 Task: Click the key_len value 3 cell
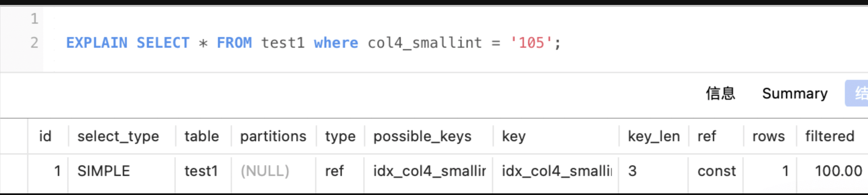coord(633,171)
